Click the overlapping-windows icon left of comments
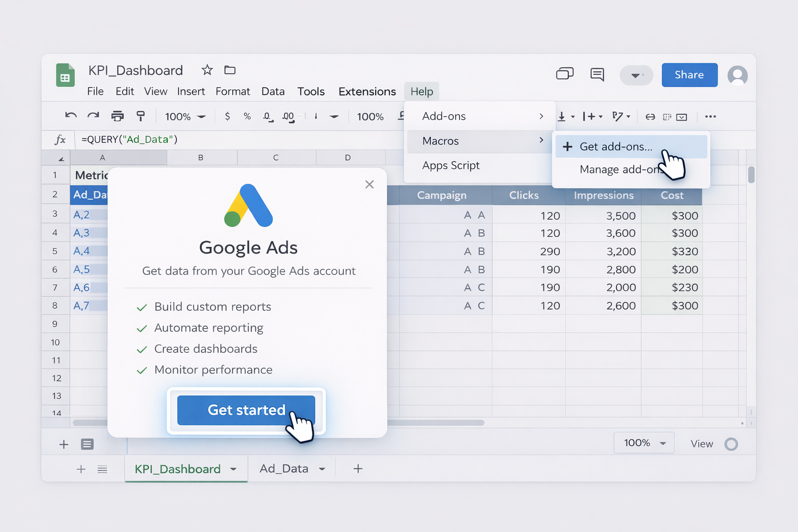Viewport: 798px width, 532px height. pyautogui.click(x=565, y=74)
